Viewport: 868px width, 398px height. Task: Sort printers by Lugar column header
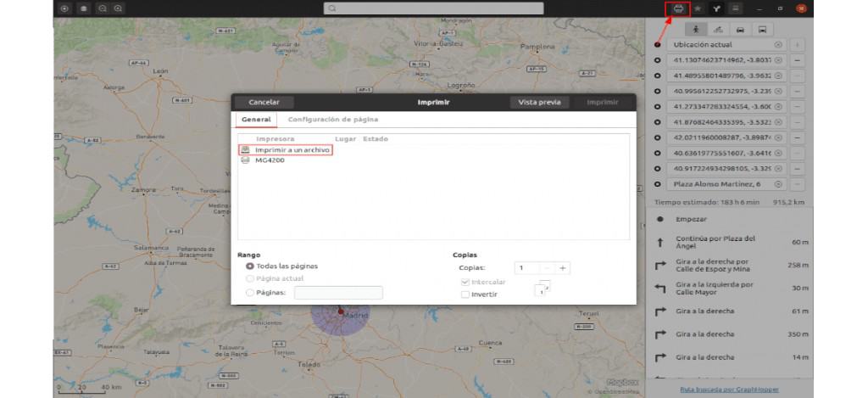pos(346,139)
